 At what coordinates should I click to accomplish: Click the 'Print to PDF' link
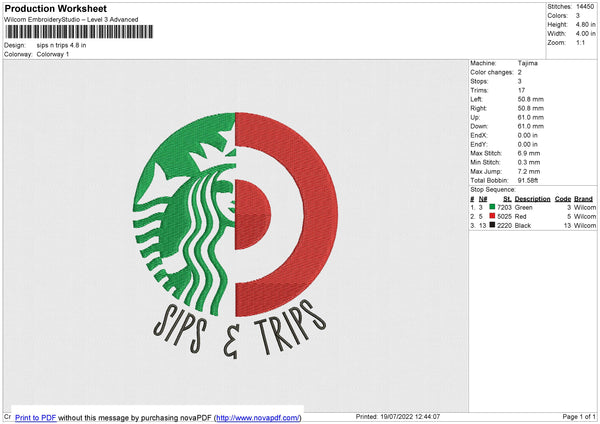[36, 418]
